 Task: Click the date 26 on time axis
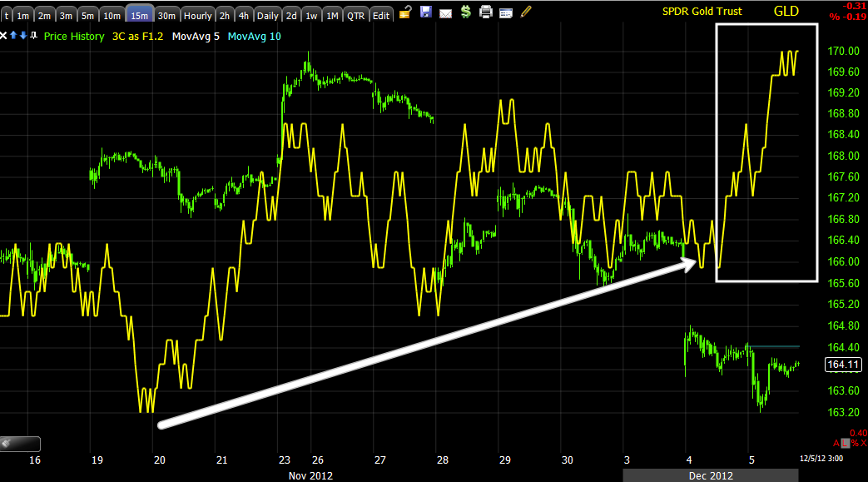318,460
